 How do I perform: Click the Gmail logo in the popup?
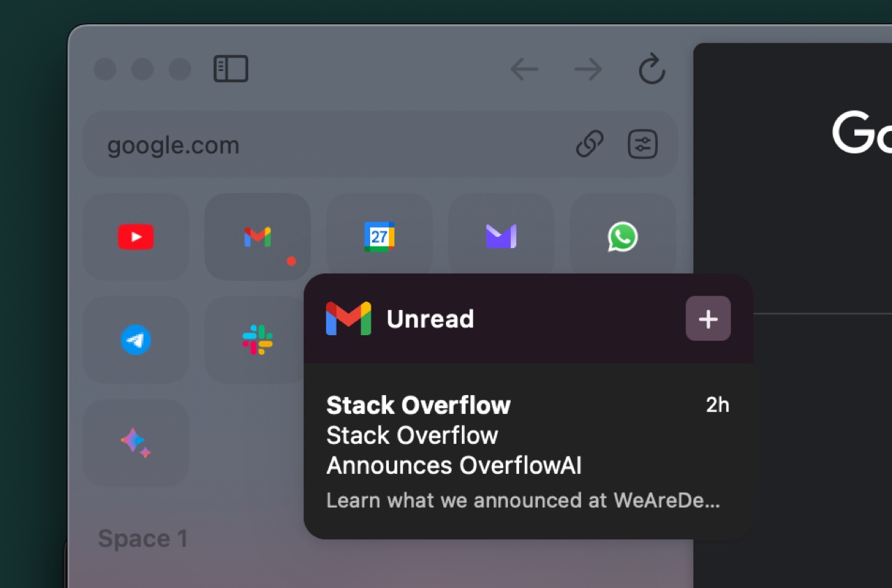348,318
